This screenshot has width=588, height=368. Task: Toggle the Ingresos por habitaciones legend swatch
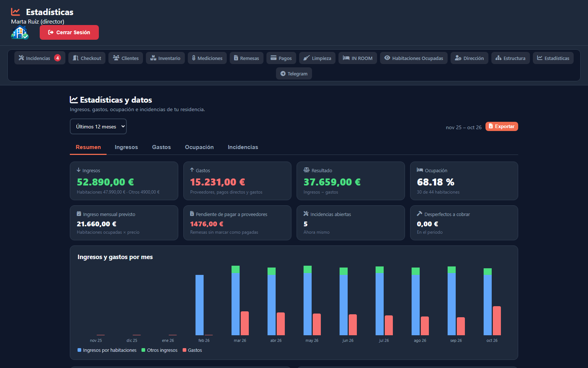[x=79, y=350]
